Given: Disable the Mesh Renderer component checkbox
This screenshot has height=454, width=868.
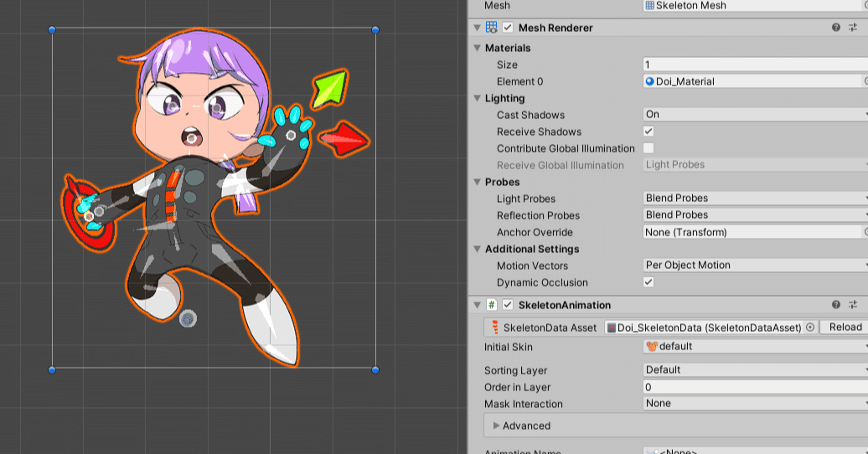Looking at the screenshot, I should [x=508, y=27].
